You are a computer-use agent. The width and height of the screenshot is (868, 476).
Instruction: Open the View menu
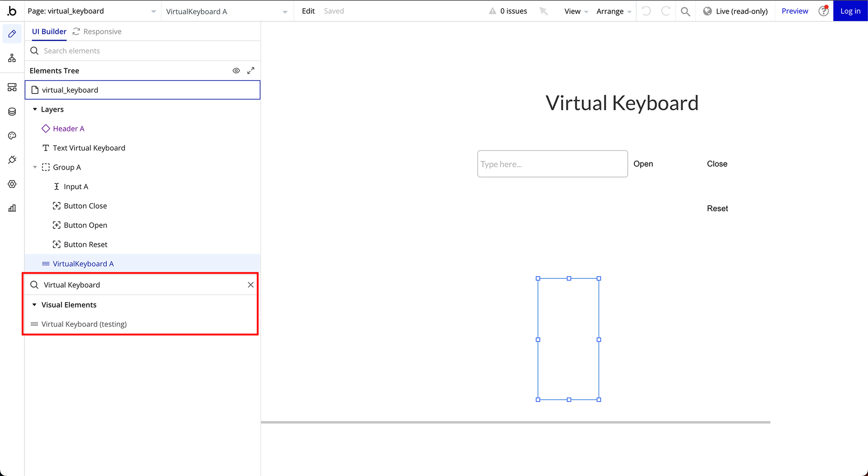[x=576, y=11]
